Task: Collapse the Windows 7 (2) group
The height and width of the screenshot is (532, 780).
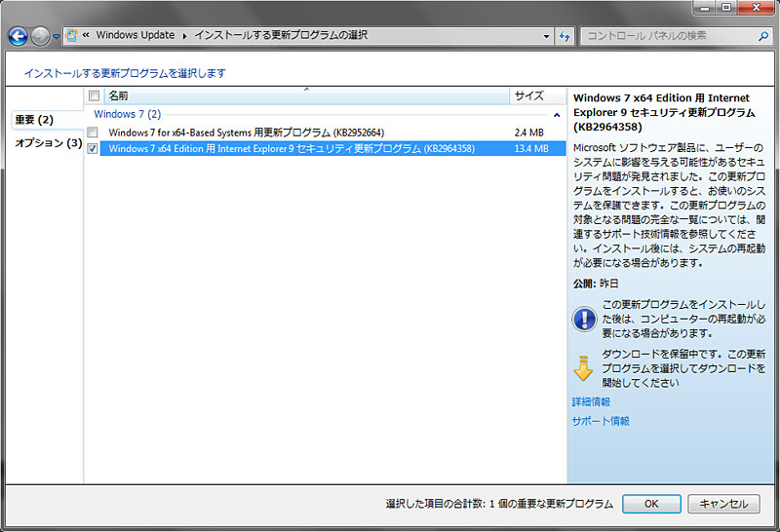Action: pyautogui.click(x=557, y=114)
